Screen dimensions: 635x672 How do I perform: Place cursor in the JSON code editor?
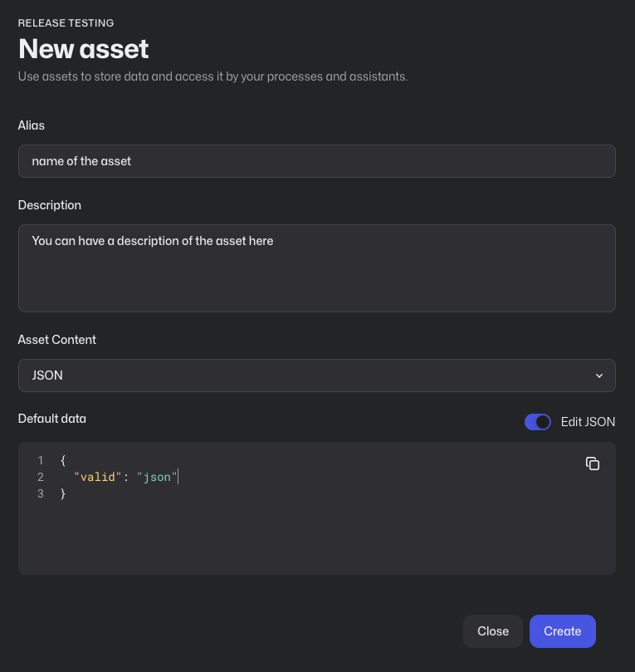[317, 508]
